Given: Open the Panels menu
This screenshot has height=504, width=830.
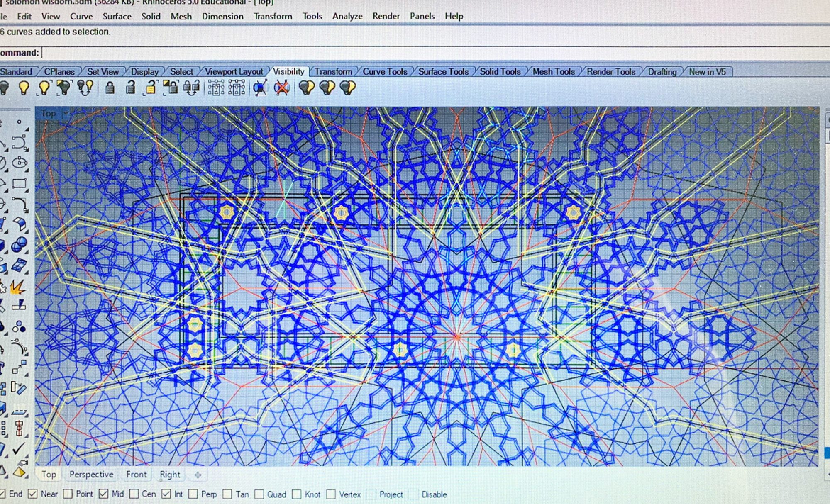Looking at the screenshot, I should (422, 16).
